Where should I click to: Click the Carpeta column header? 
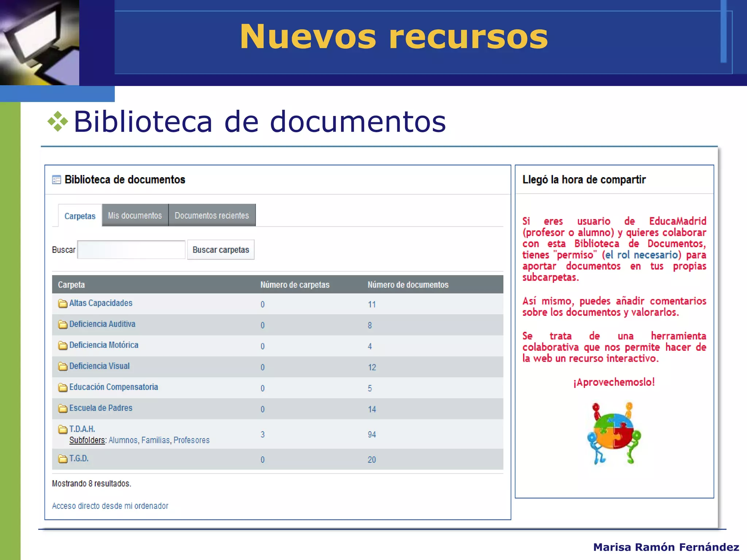(71, 285)
